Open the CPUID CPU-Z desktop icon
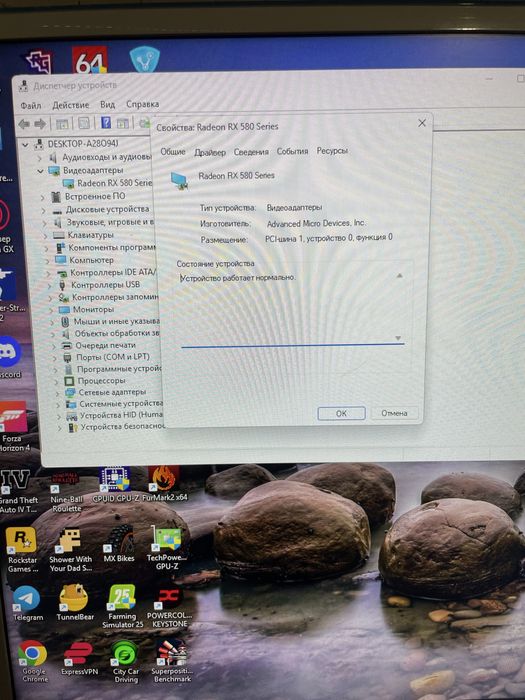The width and height of the screenshot is (525, 700). [x=115, y=485]
